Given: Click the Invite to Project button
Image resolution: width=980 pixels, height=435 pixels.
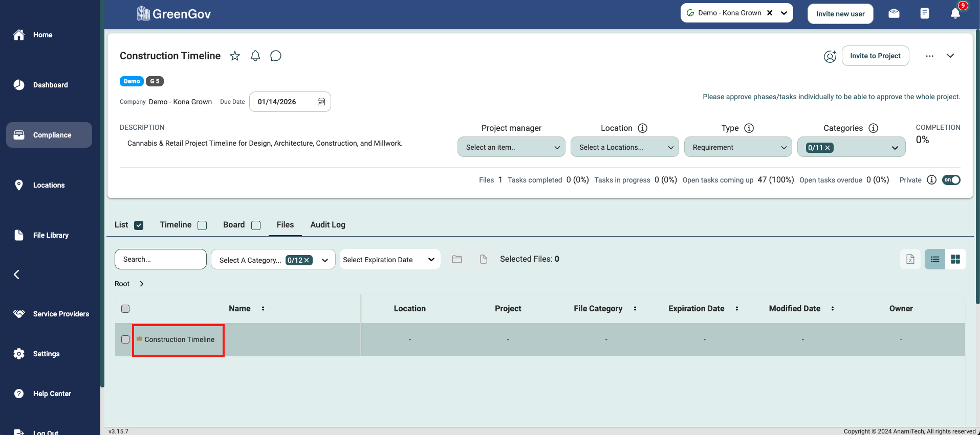Looking at the screenshot, I should coord(875,56).
